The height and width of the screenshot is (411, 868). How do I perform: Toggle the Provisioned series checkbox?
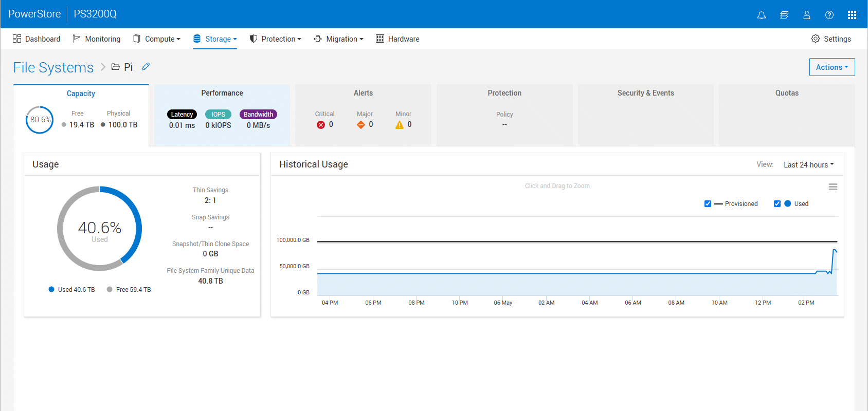point(708,204)
